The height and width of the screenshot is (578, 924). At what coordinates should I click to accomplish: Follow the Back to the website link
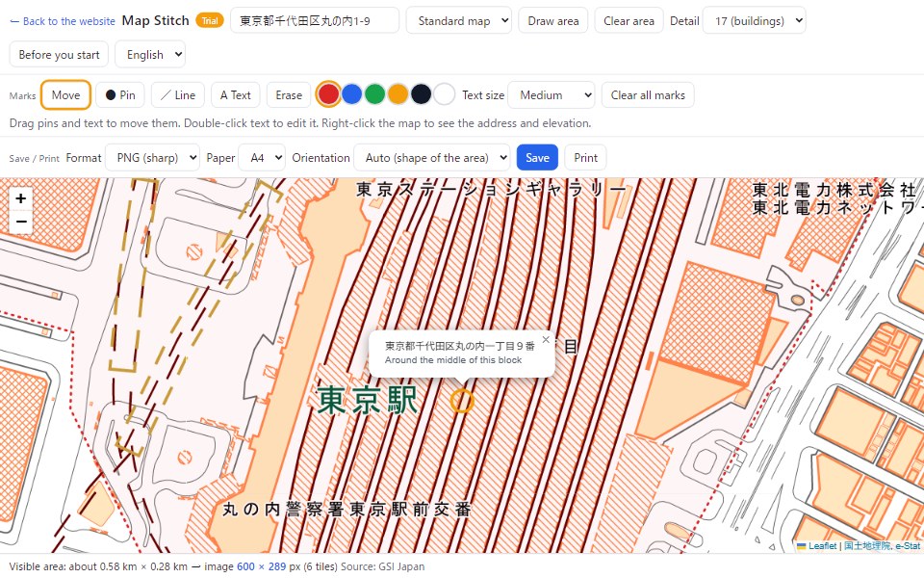[63, 21]
